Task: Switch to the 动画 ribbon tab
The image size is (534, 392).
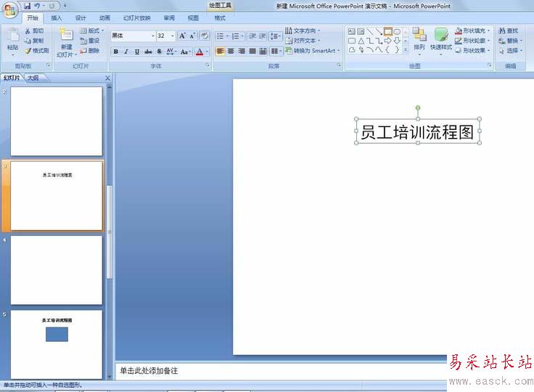Action: 104,18
